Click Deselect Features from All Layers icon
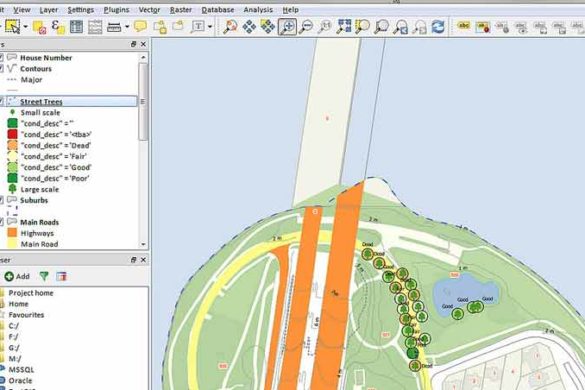This screenshot has width=585, height=390. 39,27
